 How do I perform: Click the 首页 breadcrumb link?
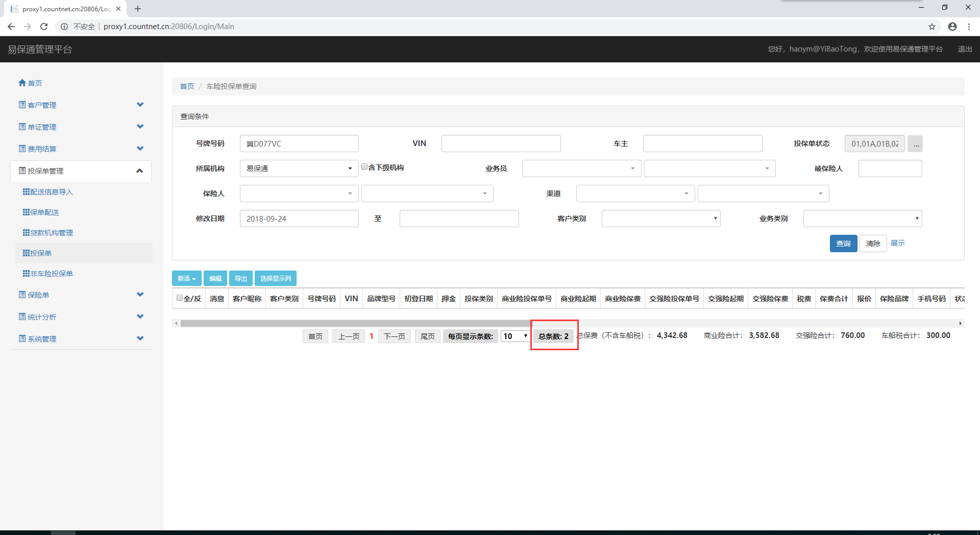click(x=187, y=86)
